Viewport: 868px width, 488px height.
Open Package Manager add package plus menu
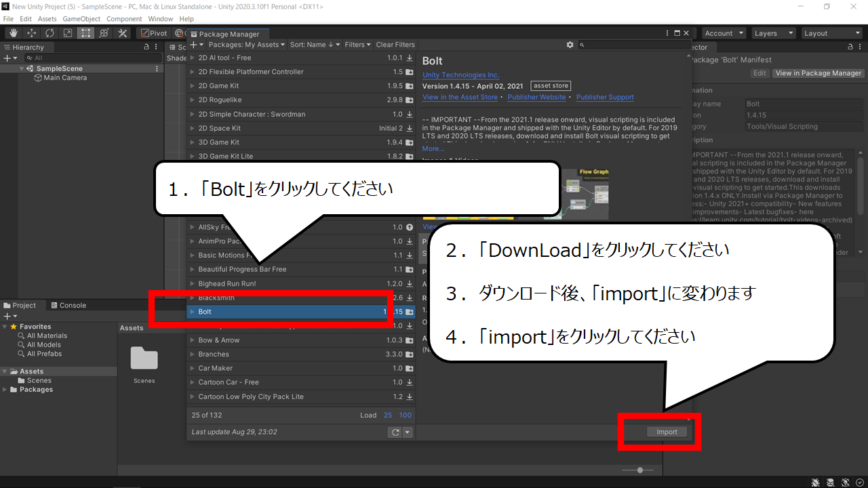click(x=196, y=45)
